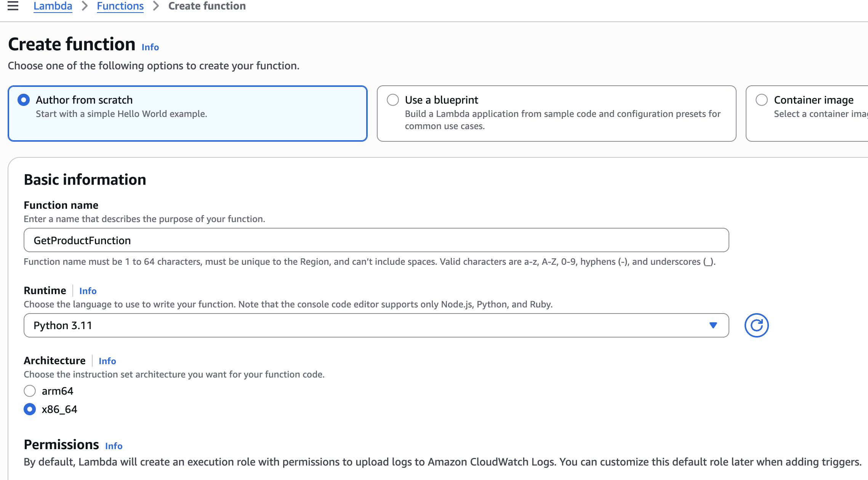Image resolution: width=868 pixels, height=480 pixels.
Task: Open Info link next to Runtime
Action: (88, 291)
